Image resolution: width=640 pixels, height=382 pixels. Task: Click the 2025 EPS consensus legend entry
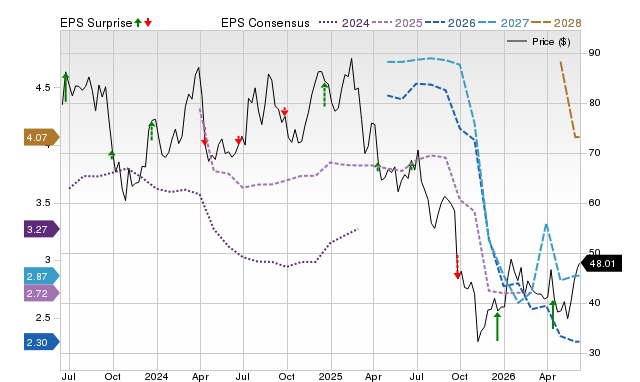pos(397,23)
